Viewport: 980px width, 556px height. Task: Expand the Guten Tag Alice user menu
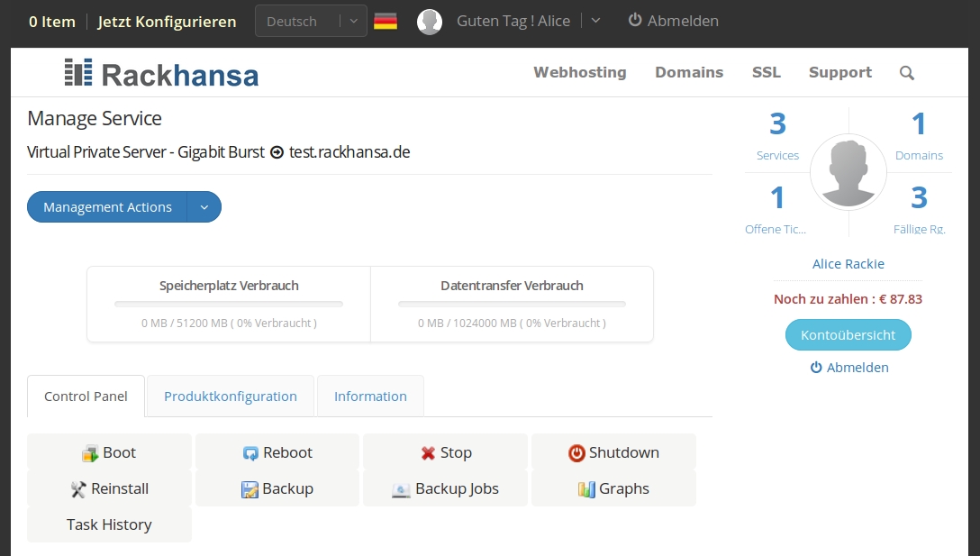(x=595, y=21)
